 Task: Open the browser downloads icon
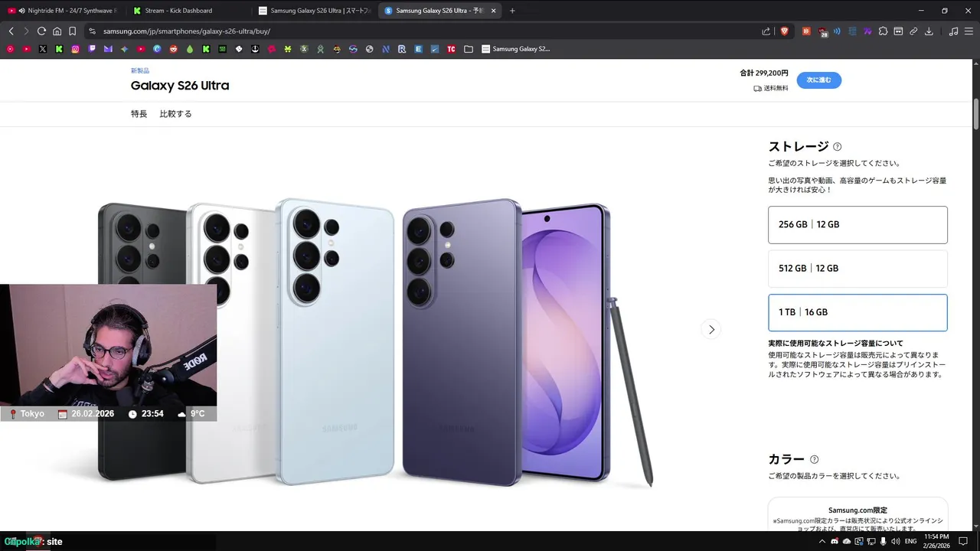click(929, 31)
